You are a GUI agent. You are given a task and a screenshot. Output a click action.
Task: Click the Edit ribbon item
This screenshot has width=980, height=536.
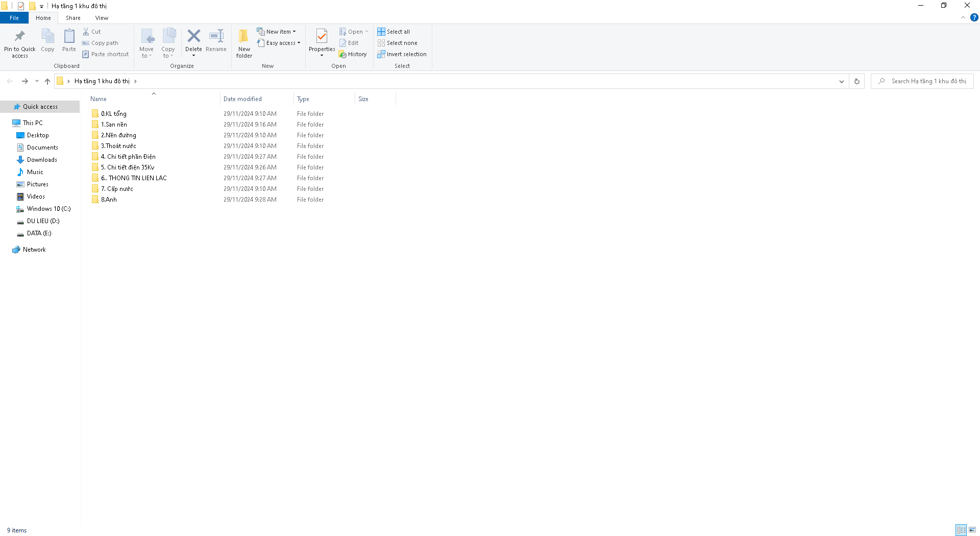(349, 43)
